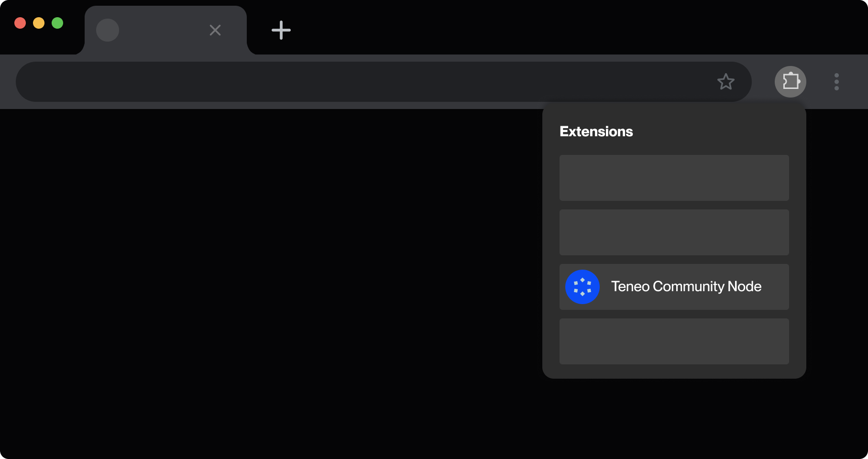The height and width of the screenshot is (459, 868).
Task: Select the bookmark star icon
Action: click(726, 82)
